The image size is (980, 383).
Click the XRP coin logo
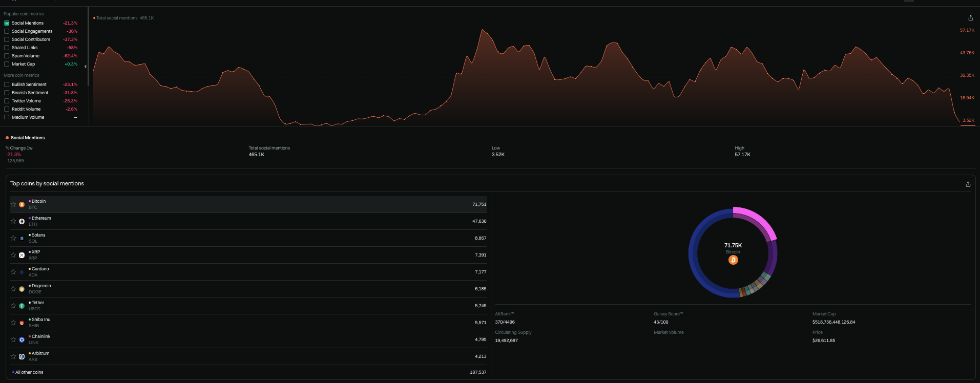click(22, 255)
